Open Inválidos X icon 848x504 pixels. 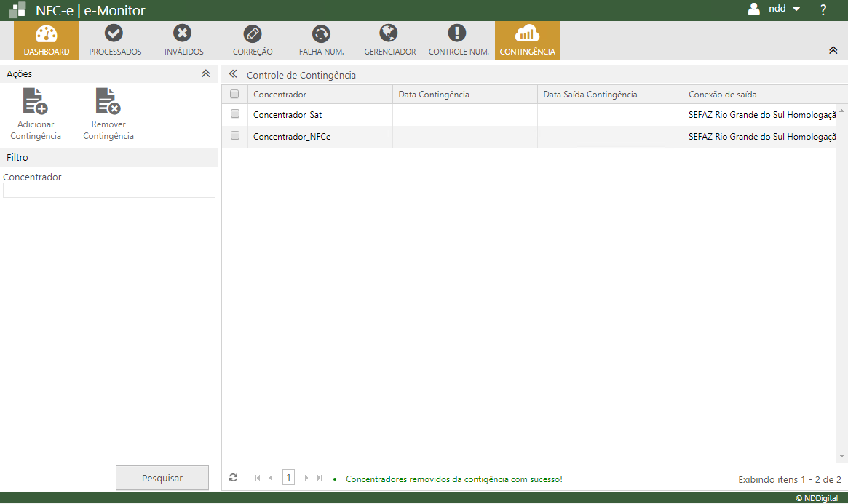[x=183, y=33]
